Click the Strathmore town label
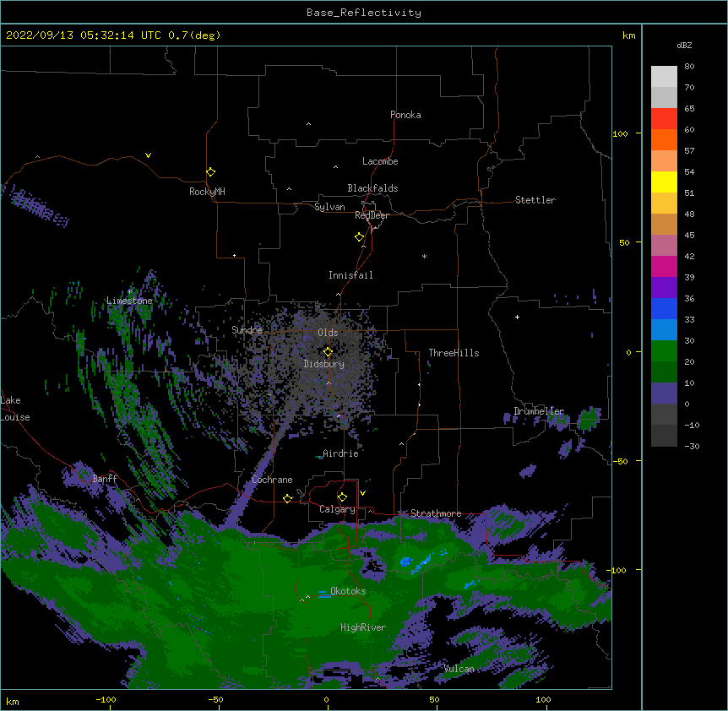Screen dimensions: 728x711 coord(436,513)
